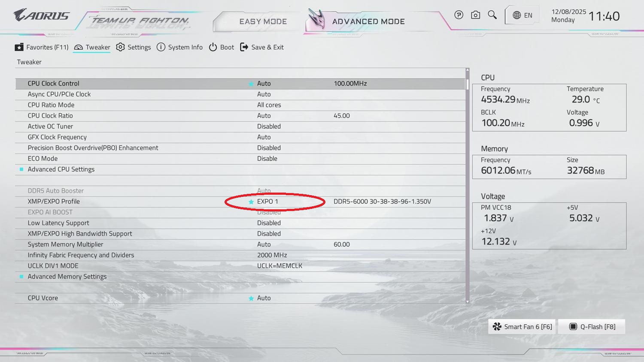Image resolution: width=644 pixels, height=362 pixels.
Task: Toggle Active OC Tuner setting
Action: click(x=269, y=127)
